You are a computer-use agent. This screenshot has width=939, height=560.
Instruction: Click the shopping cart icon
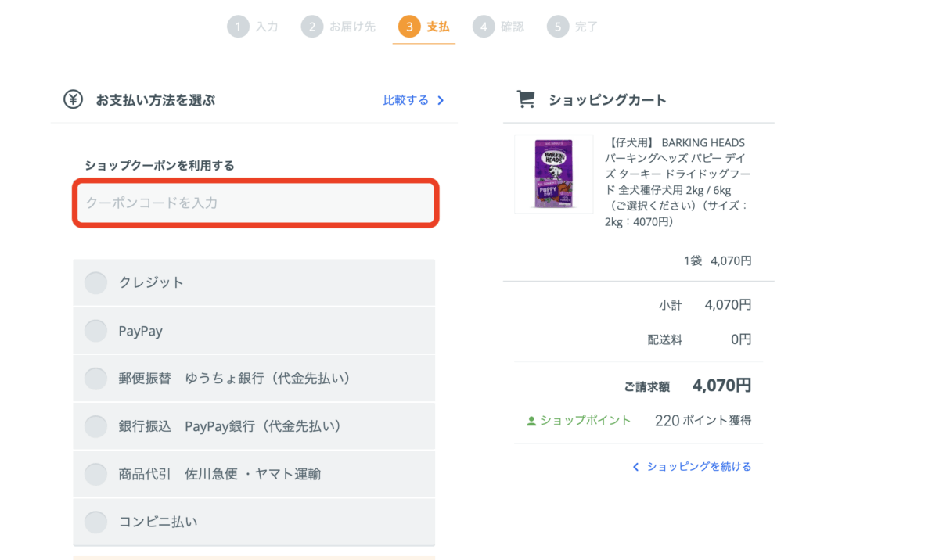coord(526,99)
